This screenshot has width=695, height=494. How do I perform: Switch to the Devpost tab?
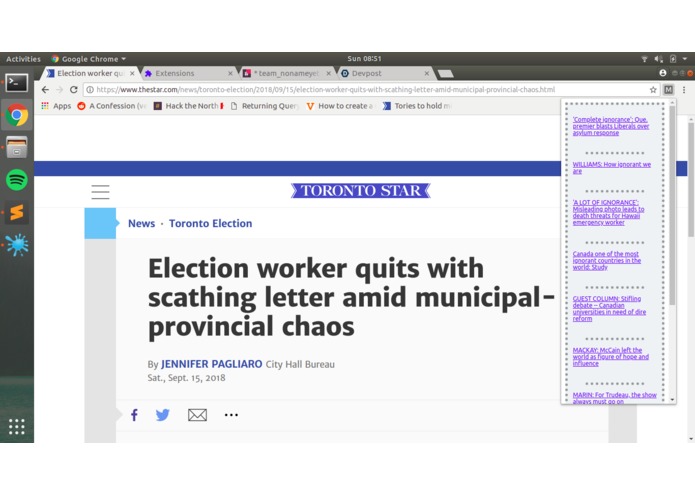click(386, 73)
